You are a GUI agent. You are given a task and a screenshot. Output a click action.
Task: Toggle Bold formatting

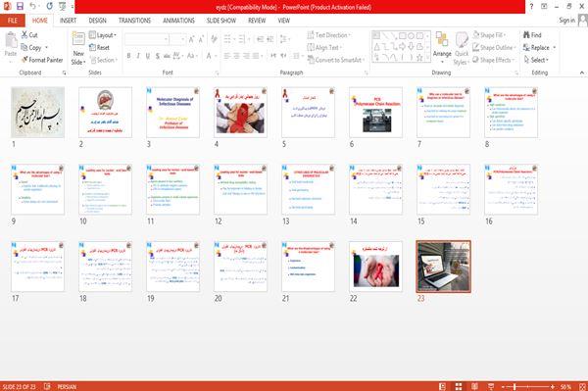tap(128, 56)
